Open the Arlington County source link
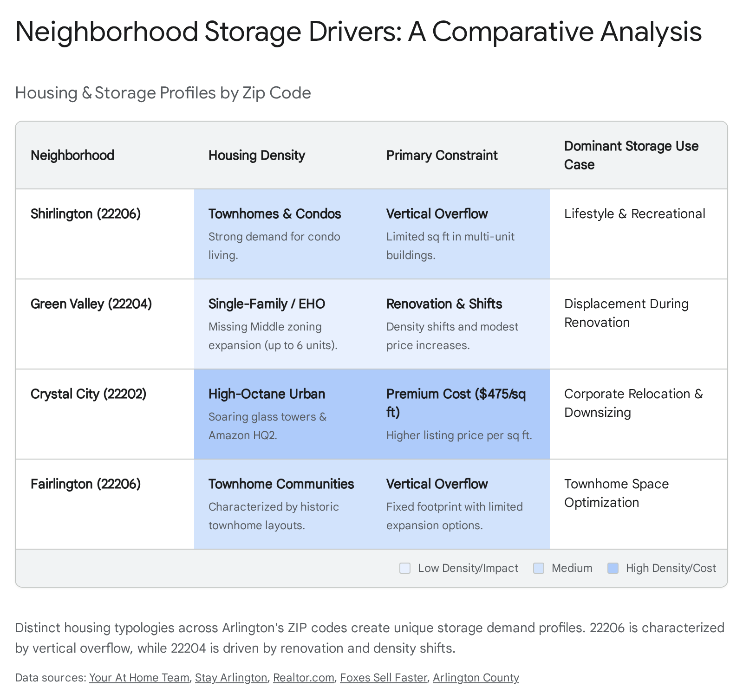Screen dimensions: 743x700 click(476, 678)
